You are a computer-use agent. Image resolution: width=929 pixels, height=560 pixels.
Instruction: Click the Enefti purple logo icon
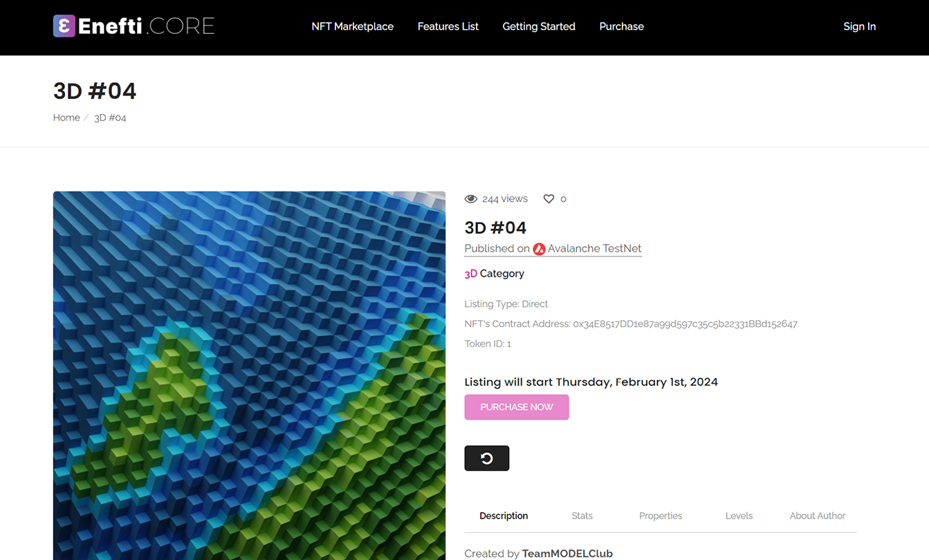64,26
